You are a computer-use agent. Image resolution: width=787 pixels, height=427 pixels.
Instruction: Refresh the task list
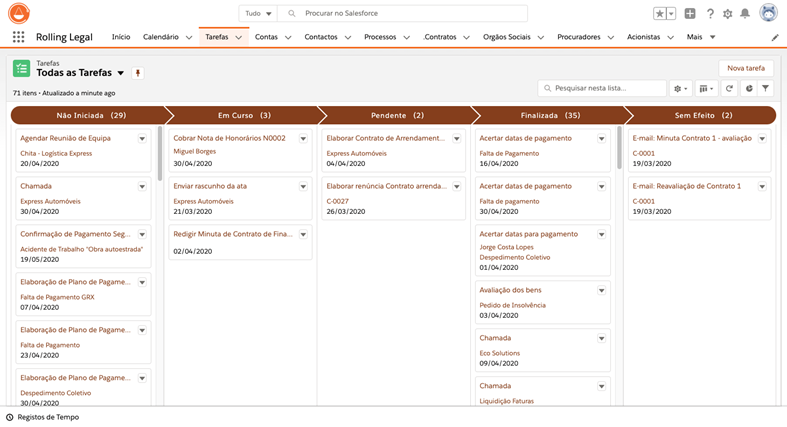click(730, 89)
